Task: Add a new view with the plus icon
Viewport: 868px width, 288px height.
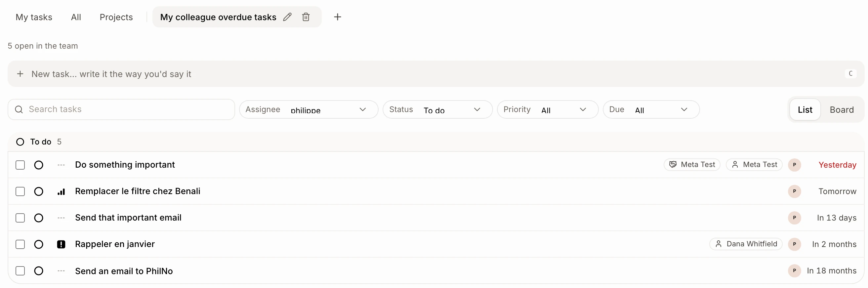Action: (337, 17)
